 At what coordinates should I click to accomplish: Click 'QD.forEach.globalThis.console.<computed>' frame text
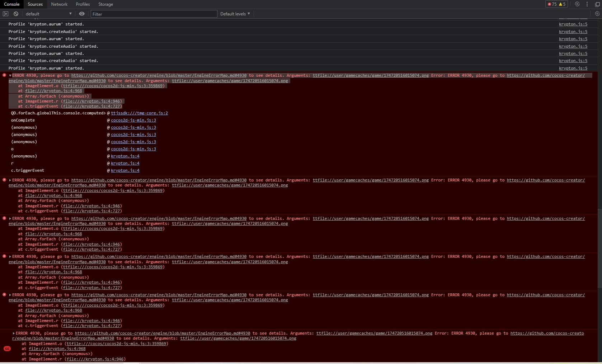coord(58,113)
